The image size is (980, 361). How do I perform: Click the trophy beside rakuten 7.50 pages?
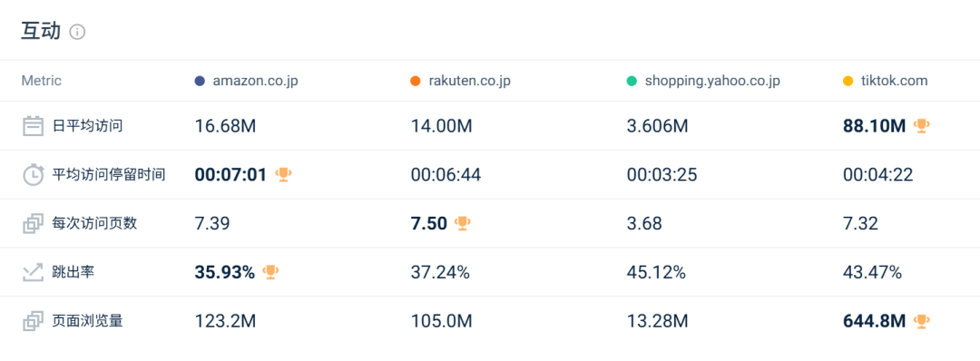(463, 223)
